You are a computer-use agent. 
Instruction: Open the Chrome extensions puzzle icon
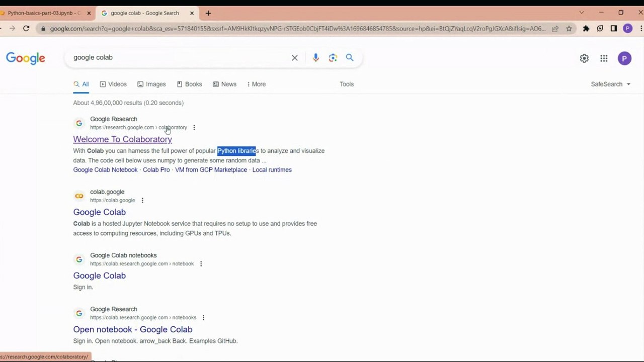point(586,29)
